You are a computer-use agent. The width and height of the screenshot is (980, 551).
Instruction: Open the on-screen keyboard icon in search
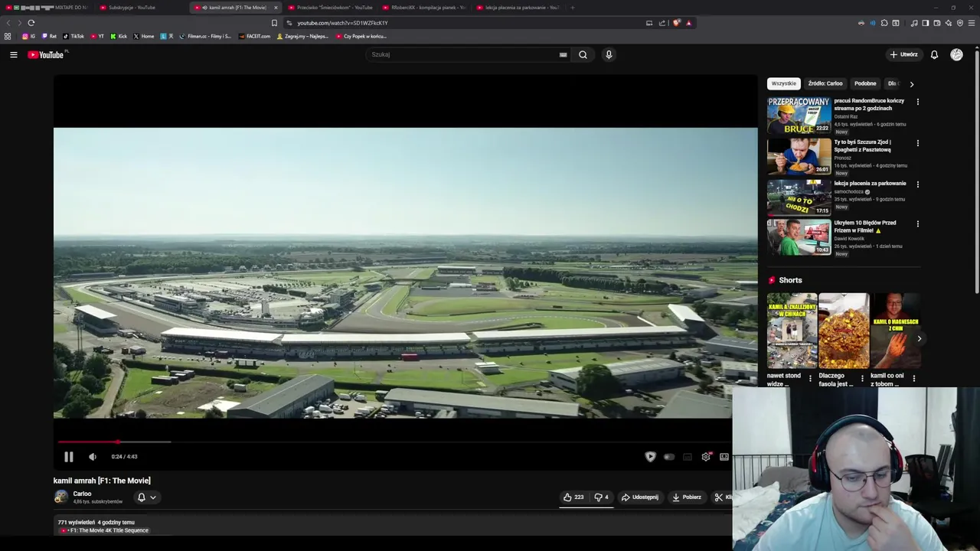click(563, 54)
